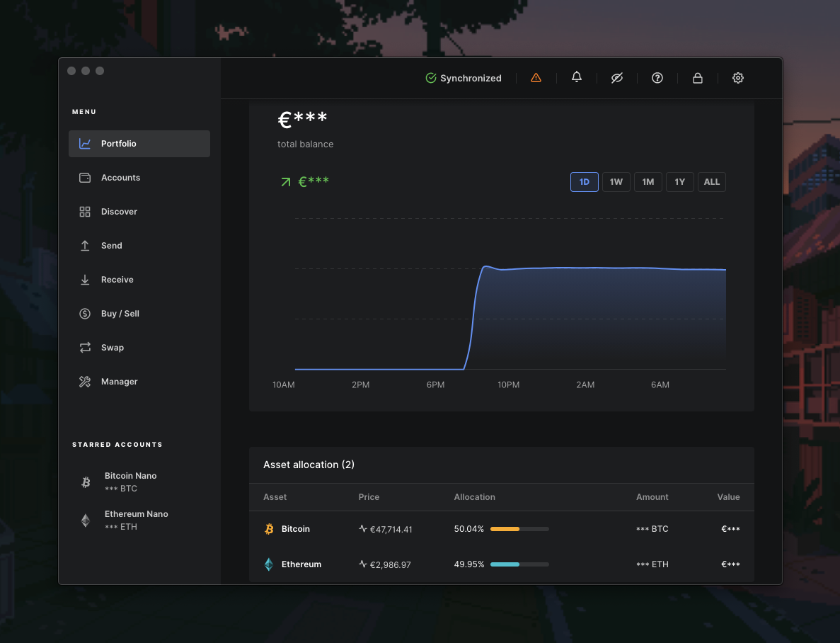Click the Swap arrows icon

click(x=85, y=348)
